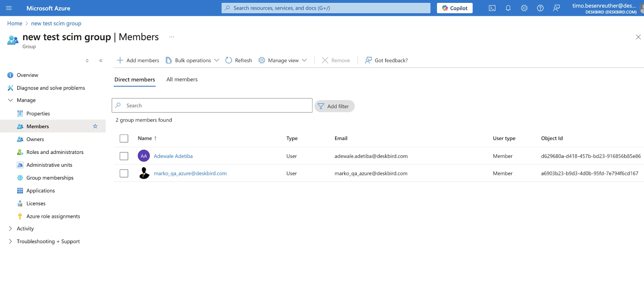Click the Add filter button
The width and height of the screenshot is (644, 305).
coord(334,106)
